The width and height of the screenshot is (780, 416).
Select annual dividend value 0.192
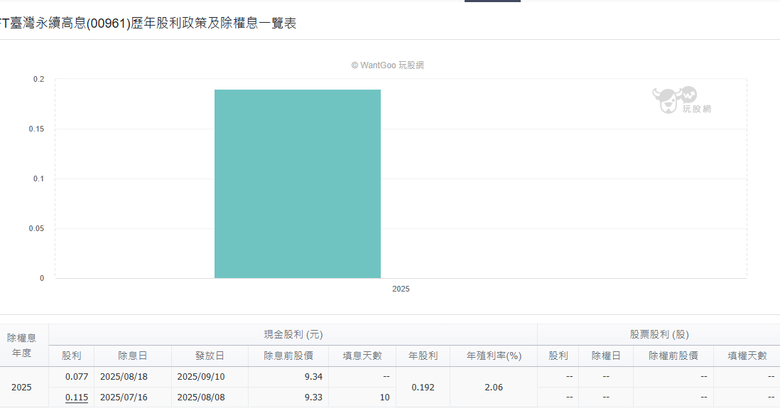423,387
